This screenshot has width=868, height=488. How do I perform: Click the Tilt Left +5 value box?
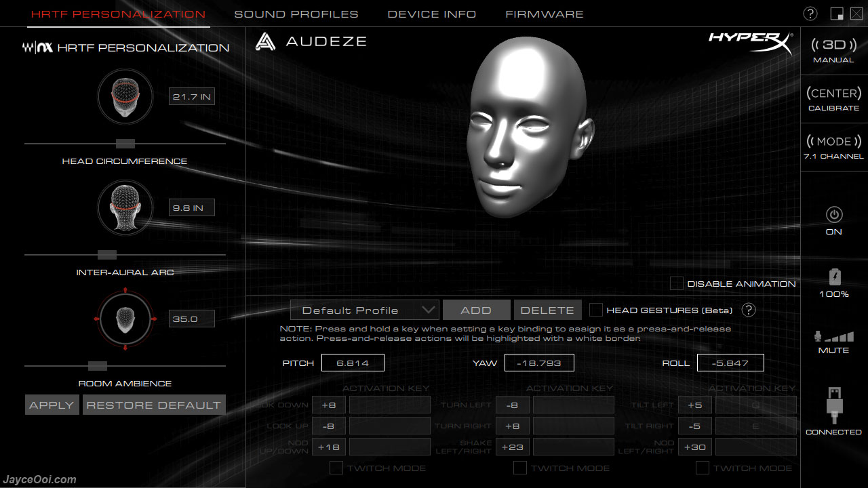click(x=695, y=405)
